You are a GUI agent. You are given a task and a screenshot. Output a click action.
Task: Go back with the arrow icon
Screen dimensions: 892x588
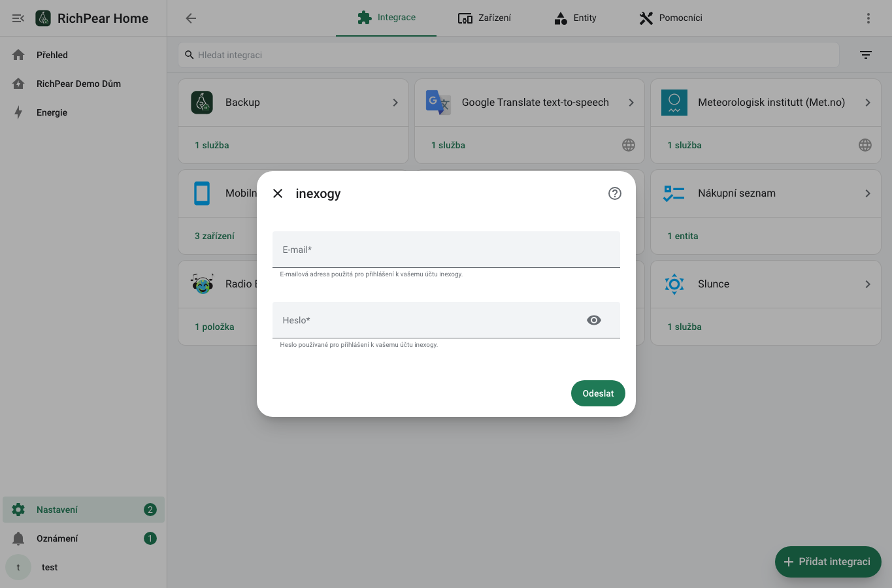[x=191, y=18]
